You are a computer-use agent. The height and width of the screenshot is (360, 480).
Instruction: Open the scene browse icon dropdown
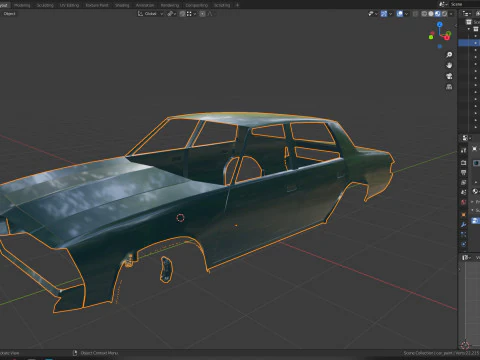pyautogui.click(x=443, y=4)
